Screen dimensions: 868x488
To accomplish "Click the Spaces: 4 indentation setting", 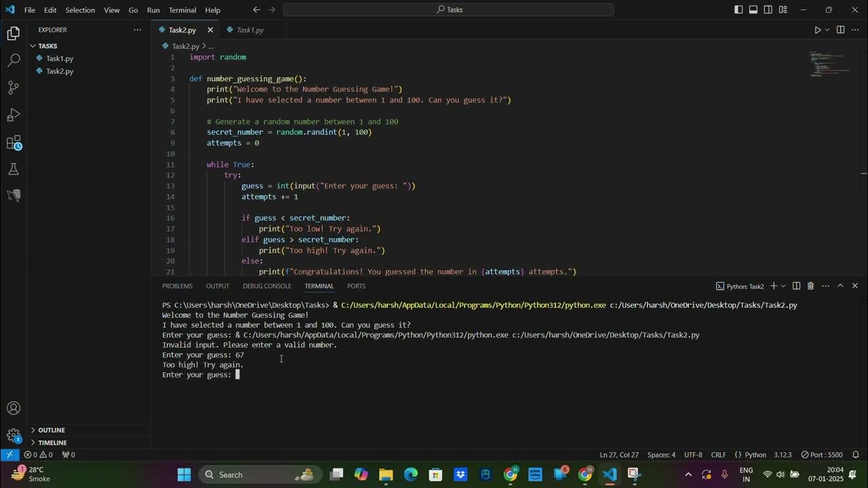I will (x=661, y=455).
